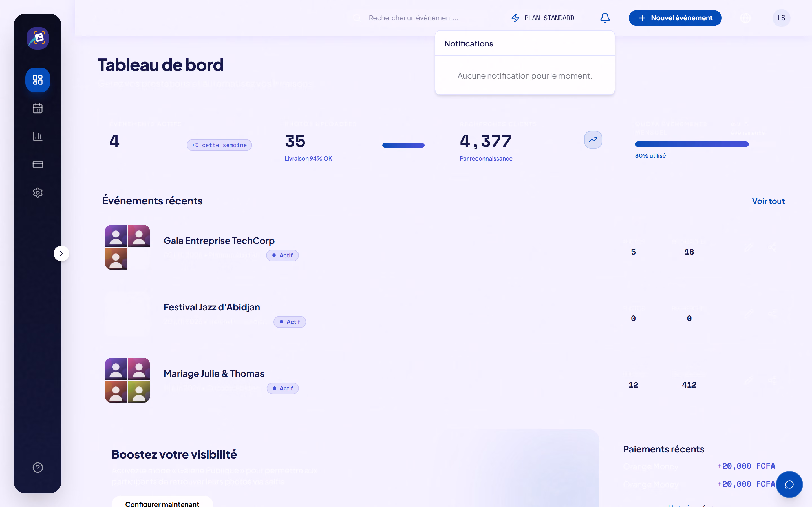Open the LS user avatar menu
This screenshot has width=812, height=507.
click(x=781, y=18)
